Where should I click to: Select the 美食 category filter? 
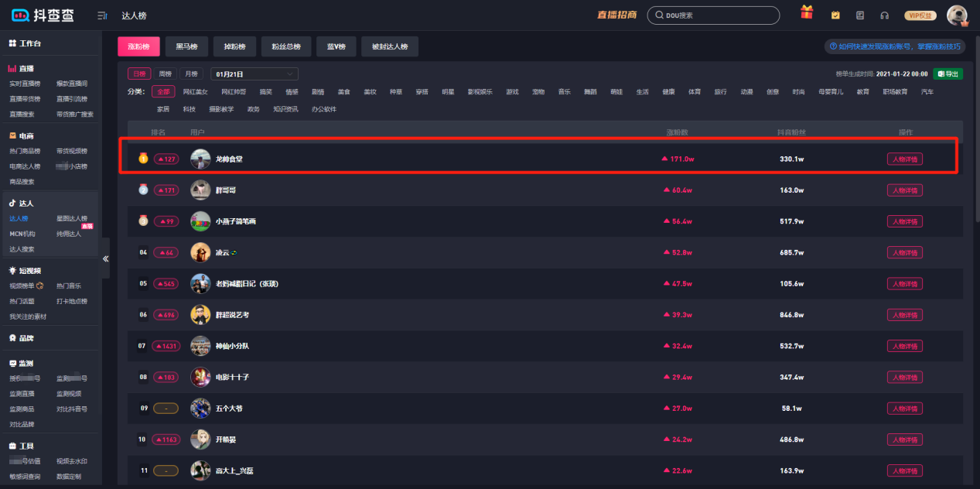tap(344, 91)
